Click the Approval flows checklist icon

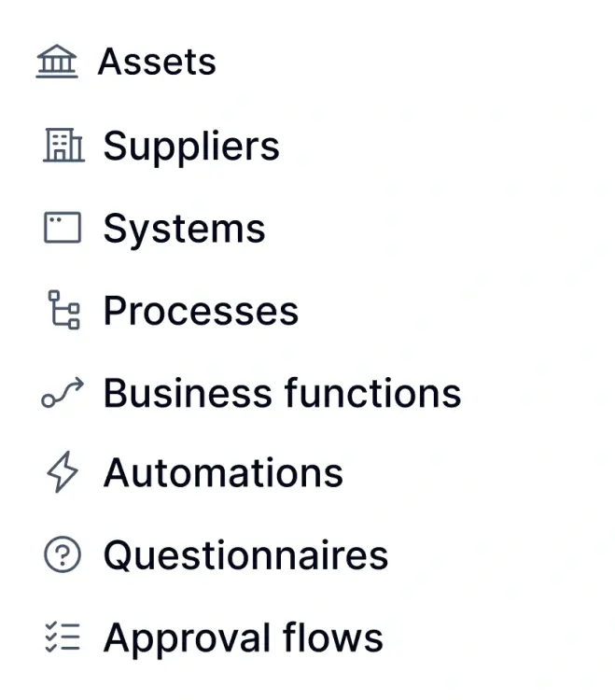[x=63, y=638]
